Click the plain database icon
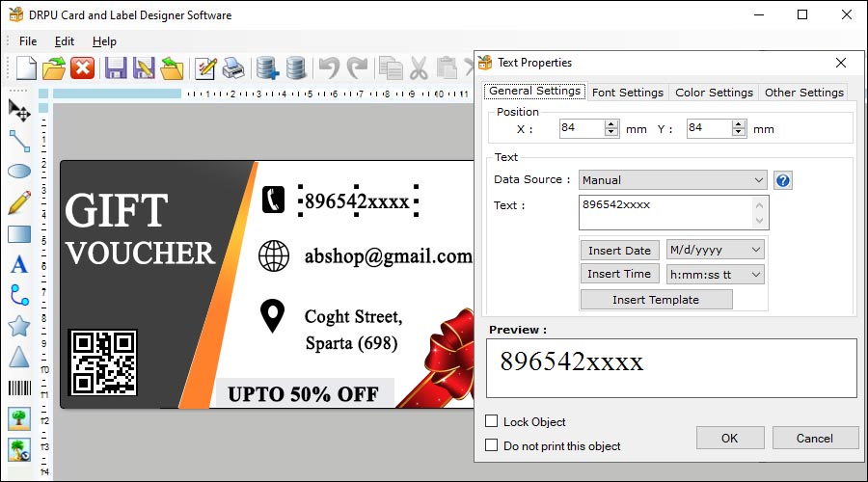The width and height of the screenshot is (868, 482). click(296, 68)
